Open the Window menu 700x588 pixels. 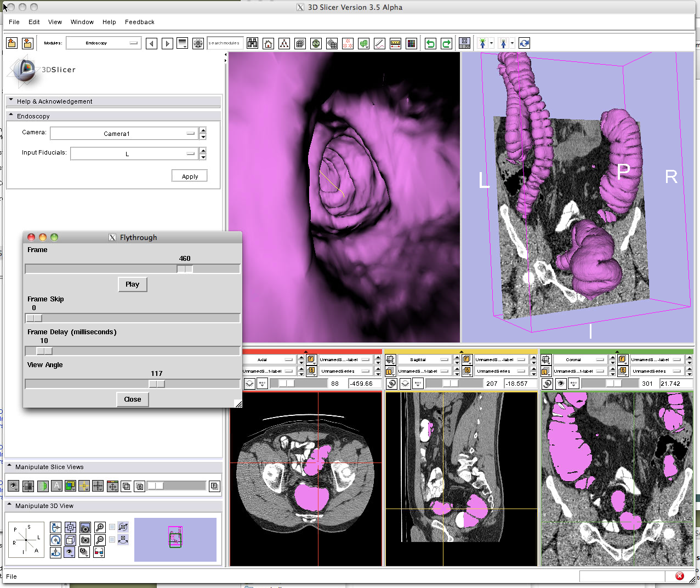coord(82,22)
